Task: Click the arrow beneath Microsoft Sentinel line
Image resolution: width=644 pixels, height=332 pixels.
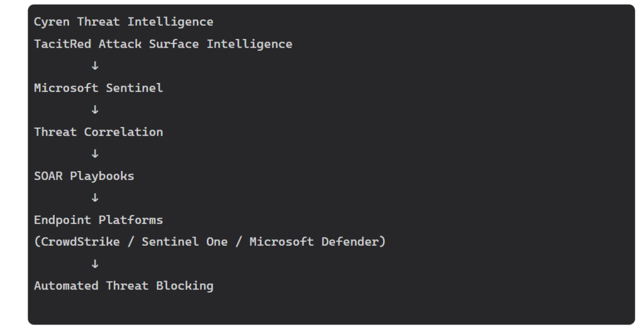Action: click(x=95, y=109)
